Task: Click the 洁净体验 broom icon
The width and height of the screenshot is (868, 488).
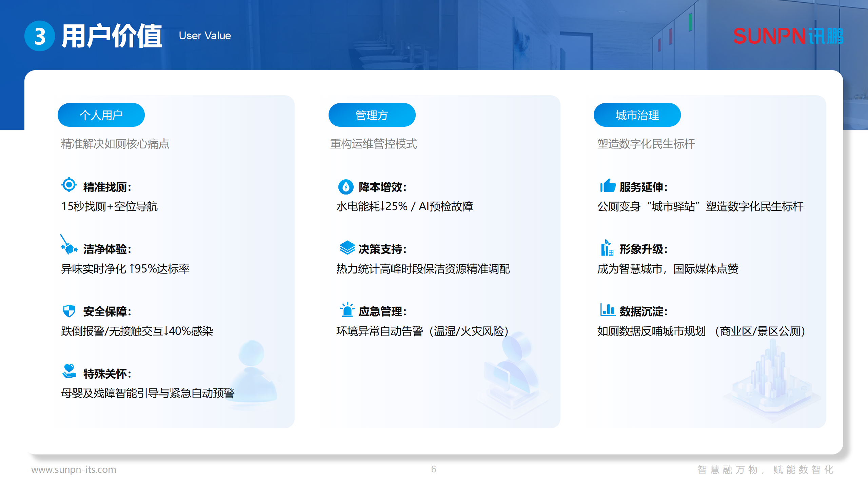Action: [69, 249]
